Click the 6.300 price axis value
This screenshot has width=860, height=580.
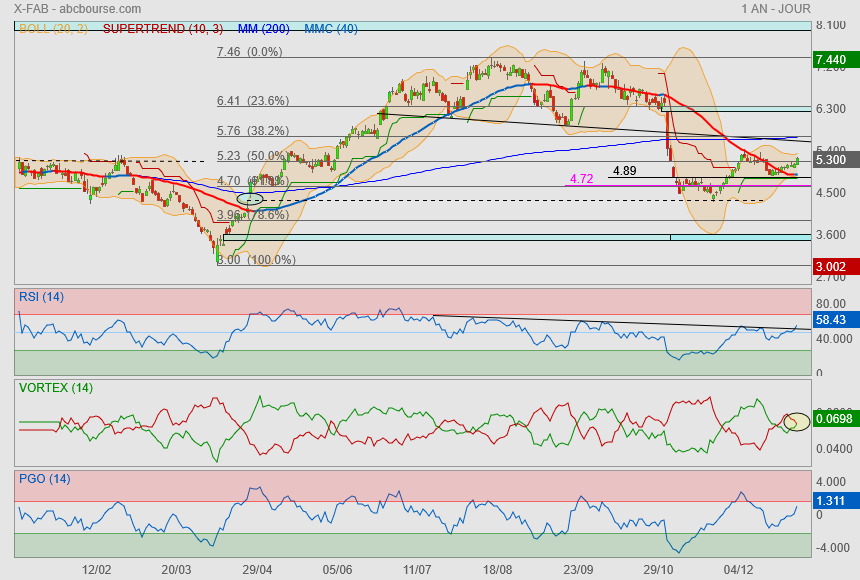coord(830,109)
